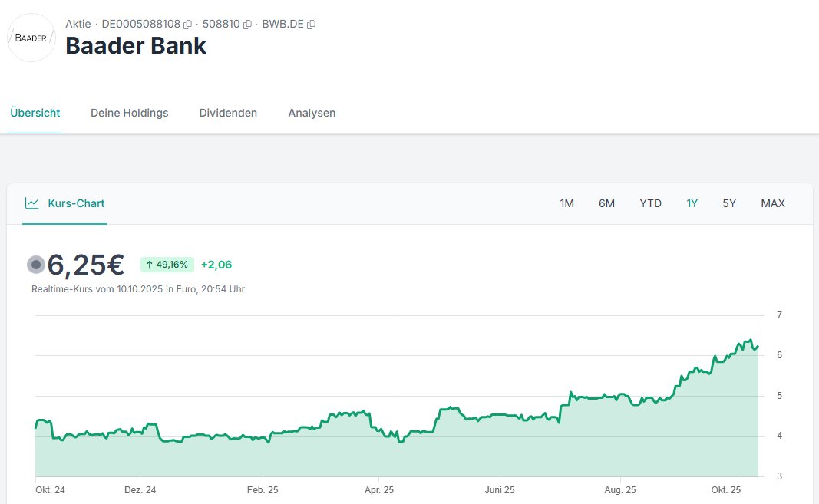This screenshot has width=819, height=504.
Task: Copy the ticker BWB.DE icon
Action: [312, 25]
